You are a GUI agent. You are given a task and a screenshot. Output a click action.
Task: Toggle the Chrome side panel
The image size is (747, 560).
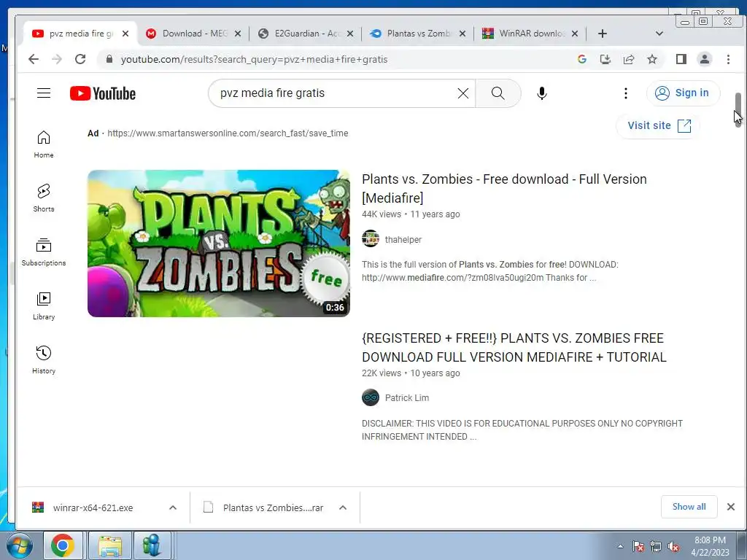681,59
